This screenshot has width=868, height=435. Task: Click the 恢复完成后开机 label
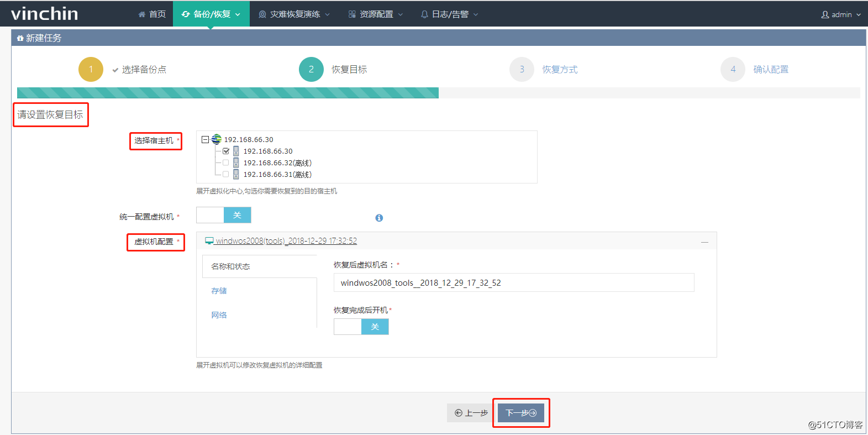pyautogui.click(x=361, y=310)
